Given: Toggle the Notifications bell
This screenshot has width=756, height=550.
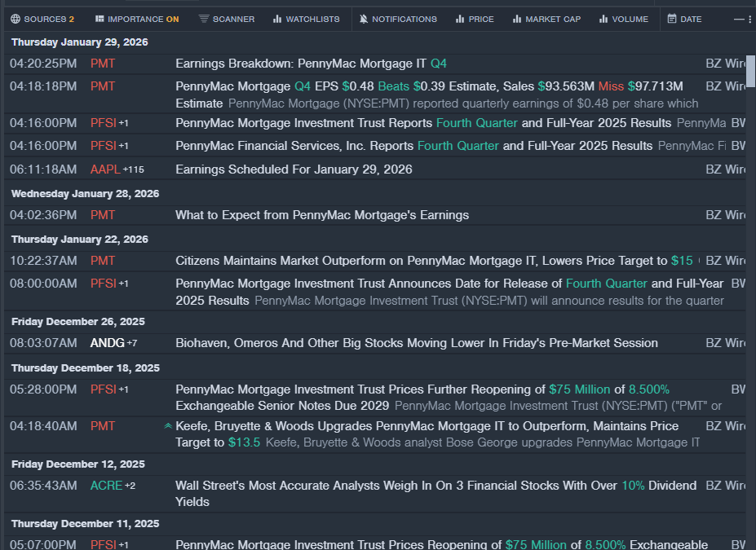Looking at the screenshot, I should tap(364, 19).
